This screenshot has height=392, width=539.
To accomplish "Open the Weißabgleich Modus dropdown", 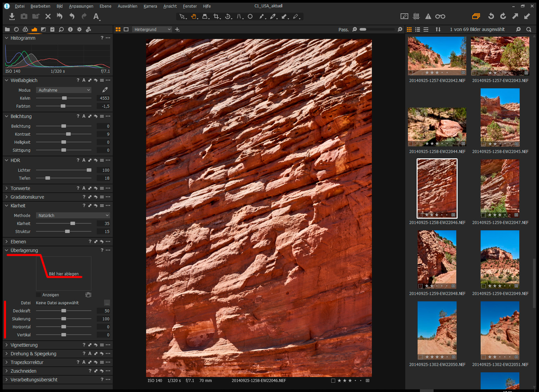I will [x=63, y=90].
